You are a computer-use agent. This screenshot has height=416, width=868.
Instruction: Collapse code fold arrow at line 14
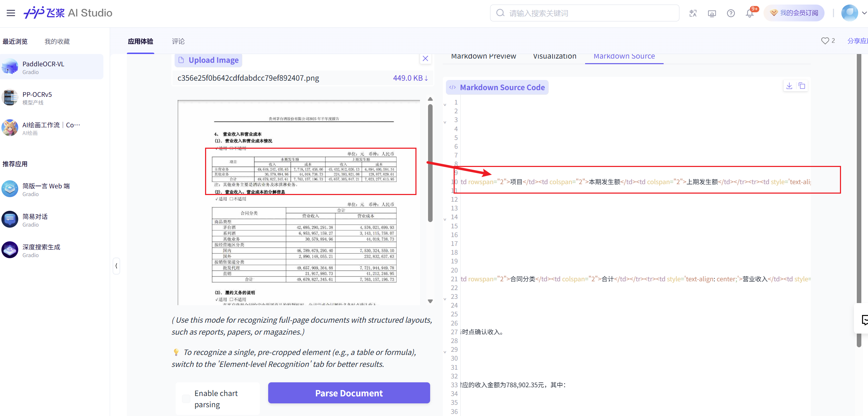coord(445,219)
